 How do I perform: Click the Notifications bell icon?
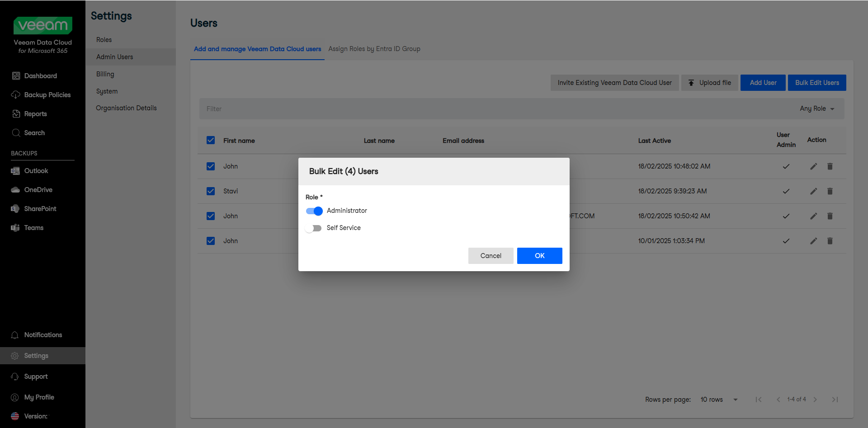coord(15,335)
